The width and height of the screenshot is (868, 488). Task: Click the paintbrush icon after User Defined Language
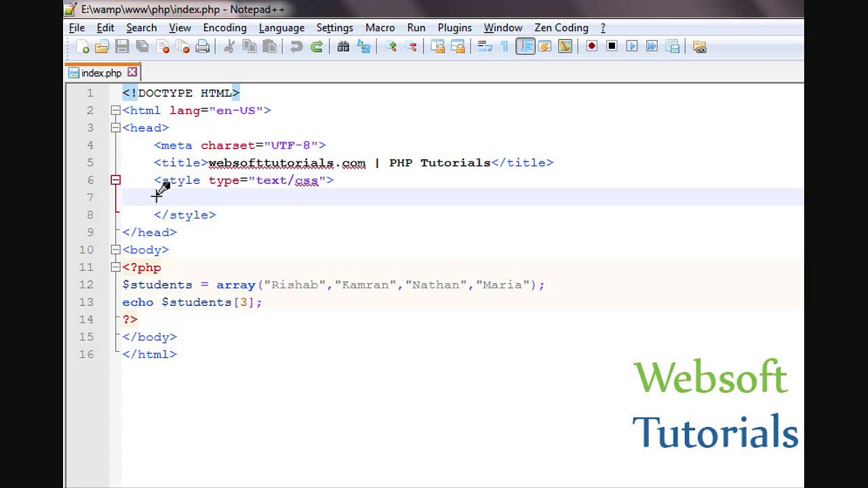click(565, 47)
